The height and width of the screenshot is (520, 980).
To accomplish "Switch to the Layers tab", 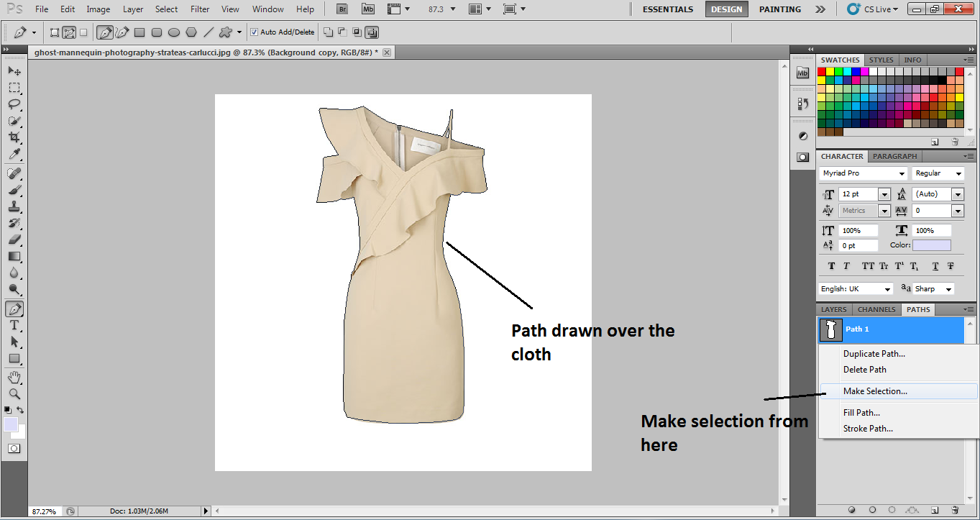I will point(834,309).
